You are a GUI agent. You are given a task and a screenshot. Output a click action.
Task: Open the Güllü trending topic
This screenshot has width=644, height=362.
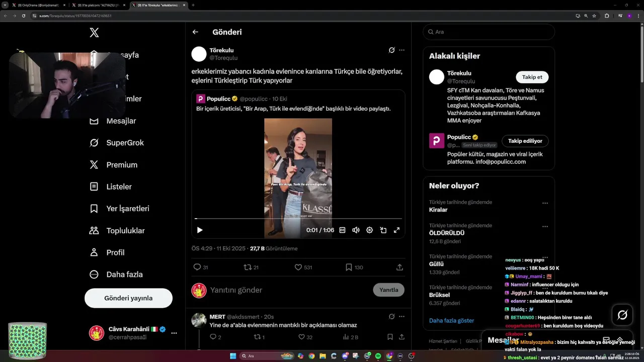(436, 264)
